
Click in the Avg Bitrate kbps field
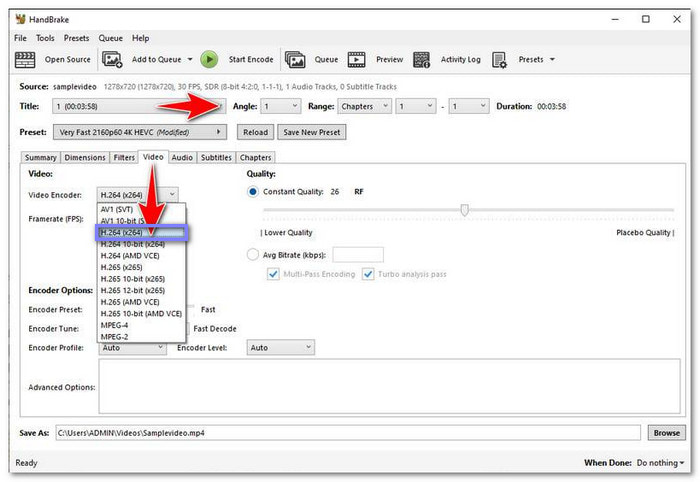coord(358,254)
